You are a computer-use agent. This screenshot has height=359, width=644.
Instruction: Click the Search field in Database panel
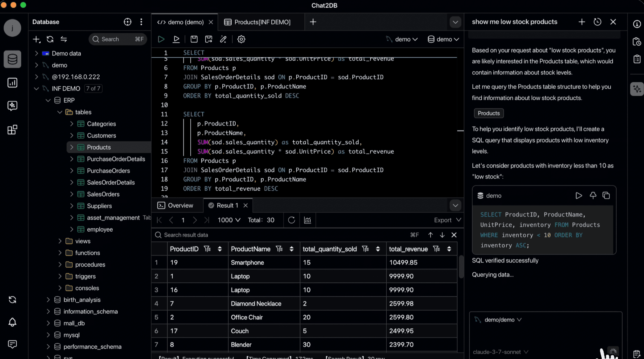118,39
